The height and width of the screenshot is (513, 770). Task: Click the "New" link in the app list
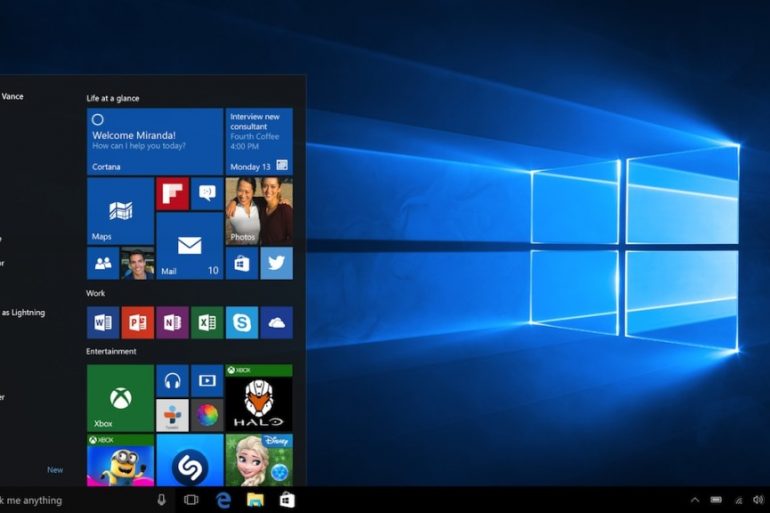(x=55, y=470)
